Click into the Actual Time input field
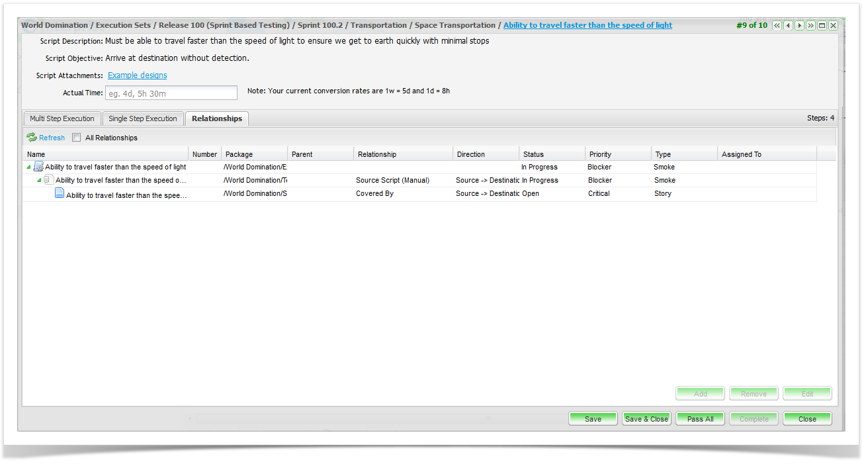Image resolution: width=868 pixels, height=464 pixels. [x=181, y=93]
